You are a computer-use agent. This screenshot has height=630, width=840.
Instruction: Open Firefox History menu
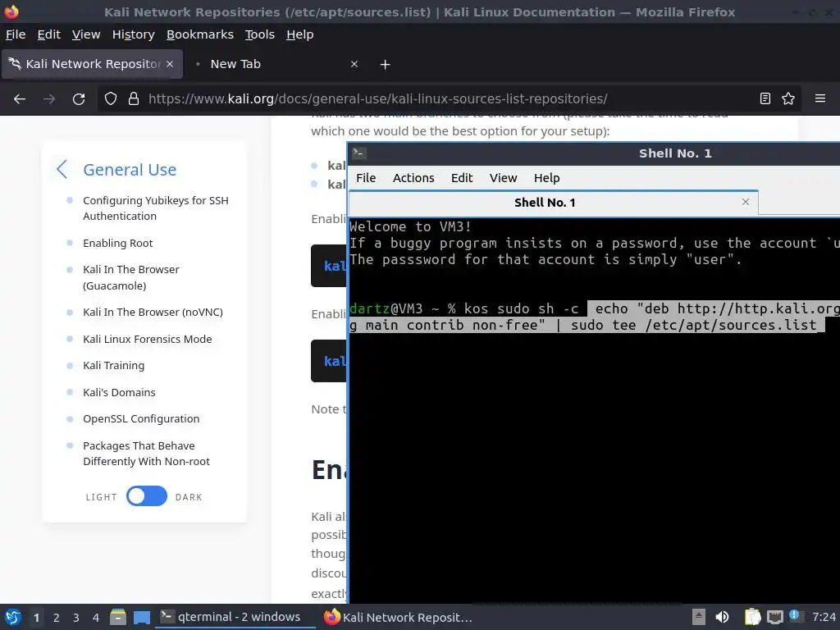click(x=134, y=34)
